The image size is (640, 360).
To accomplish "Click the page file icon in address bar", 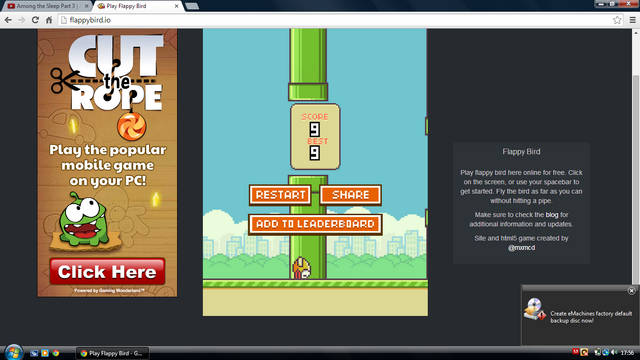I will pyautogui.click(x=64, y=20).
